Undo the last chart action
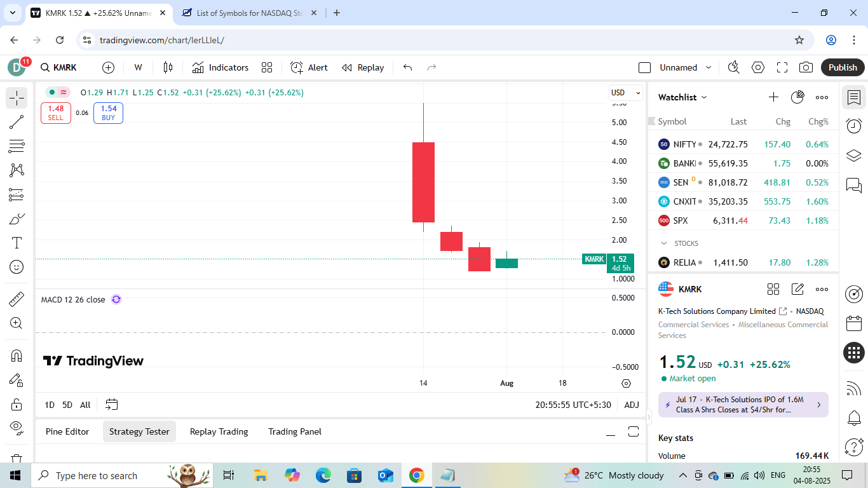868x488 pixels. pyautogui.click(x=408, y=67)
